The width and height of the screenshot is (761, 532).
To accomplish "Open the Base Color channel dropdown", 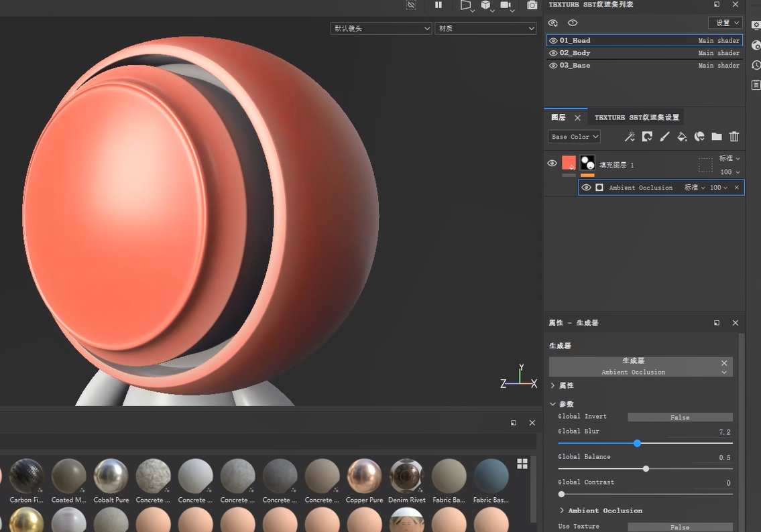I will pos(574,137).
